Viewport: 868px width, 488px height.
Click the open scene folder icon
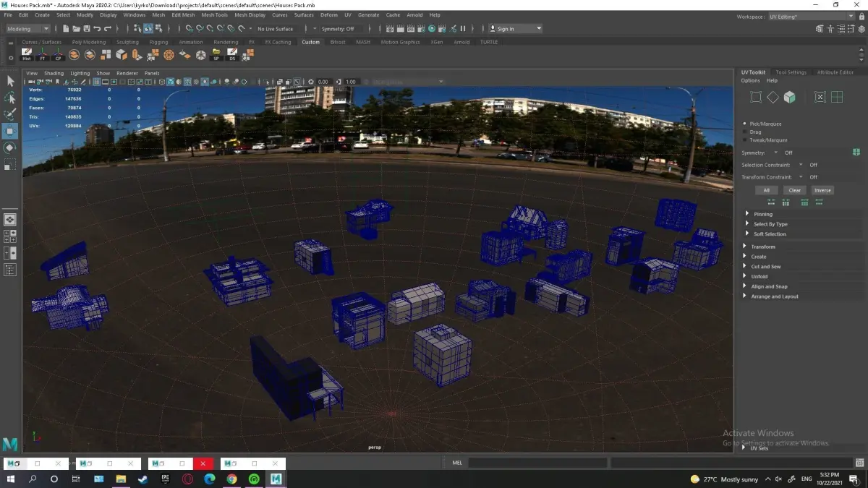pyautogui.click(x=76, y=29)
